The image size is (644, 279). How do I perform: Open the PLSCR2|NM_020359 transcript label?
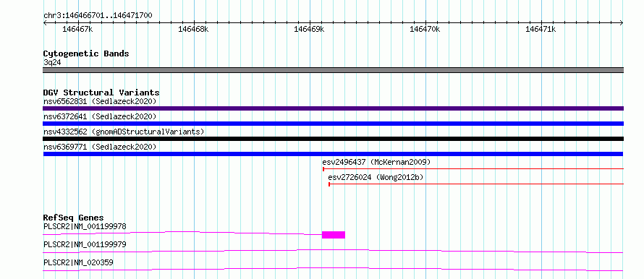[78, 262]
